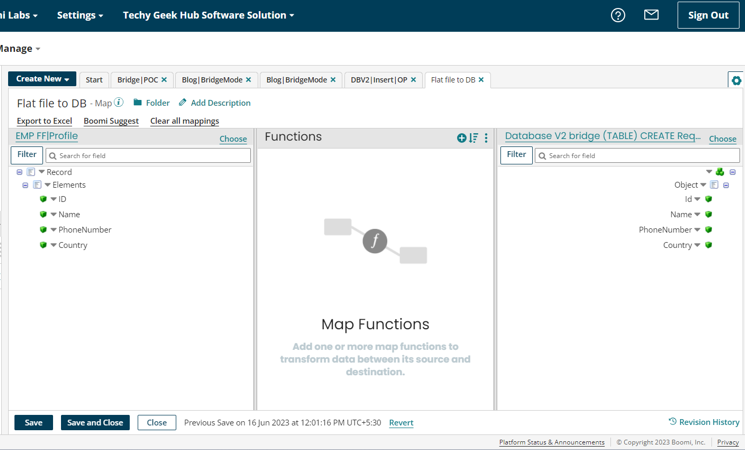Collapse the source Record node
The width and height of the screenshot is (745, 450).
19,172
